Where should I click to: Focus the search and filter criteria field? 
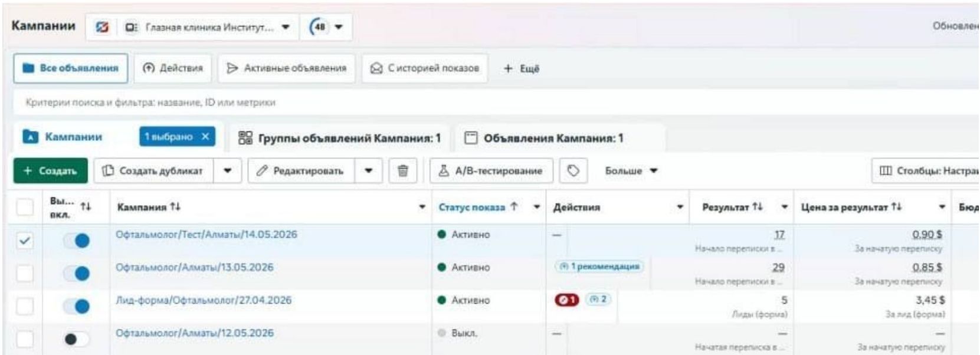tap(496, 103)
